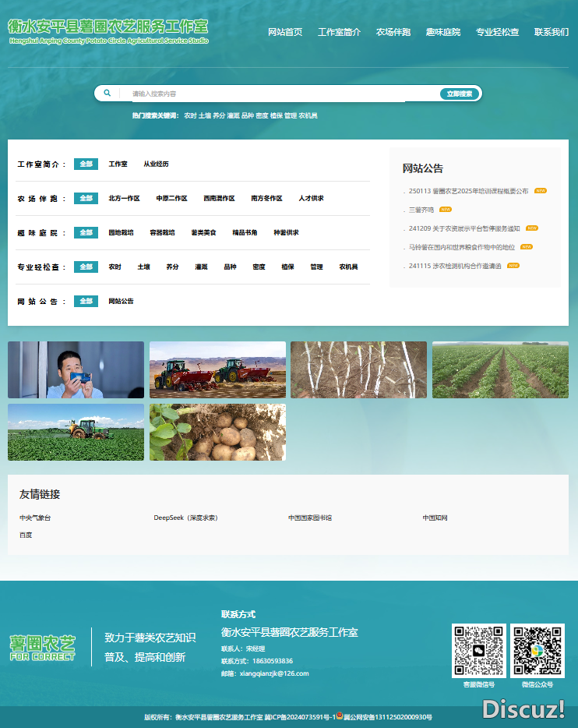Select 全部 filter in 专业轻松查 row
578x728 pixels.
(86, 267)
